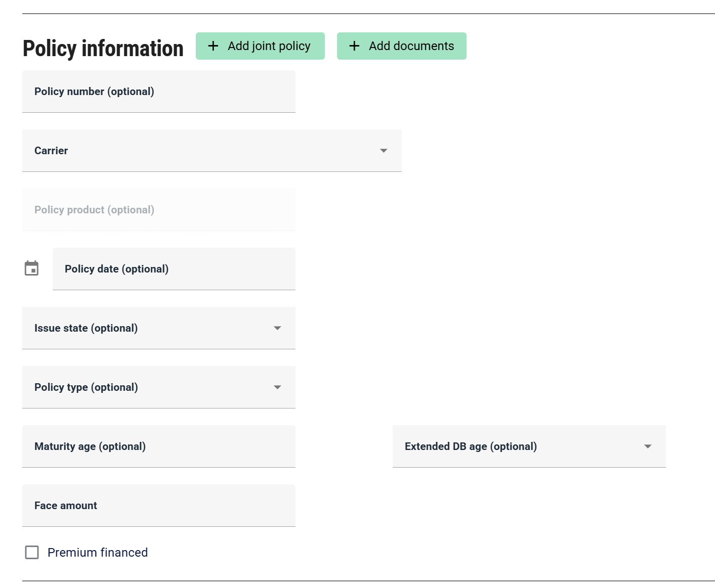Screen dimensions: 715x588
Task: Enable the Premium financed checkbox
Action: (32, 552)
